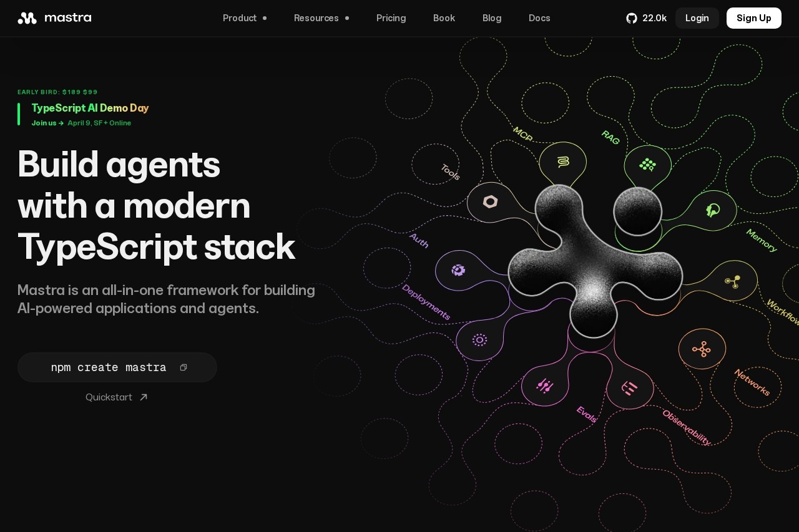
Task: Click the Networks label text
Action: (752, 382)
